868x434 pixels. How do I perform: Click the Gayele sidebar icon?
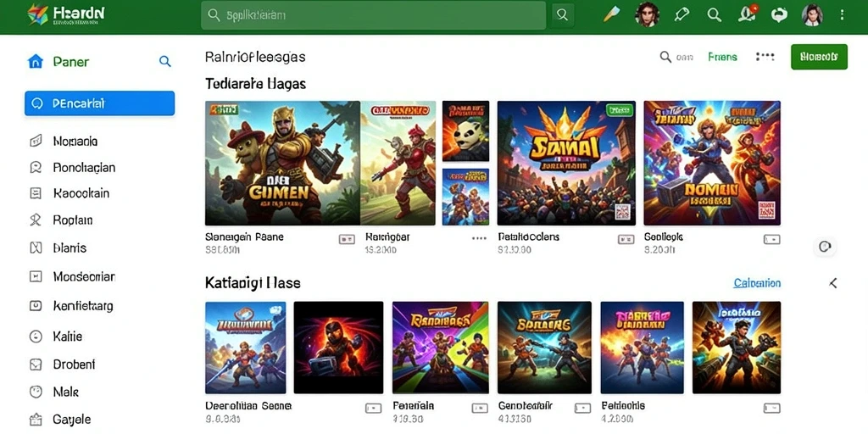[x=36, y=419]
